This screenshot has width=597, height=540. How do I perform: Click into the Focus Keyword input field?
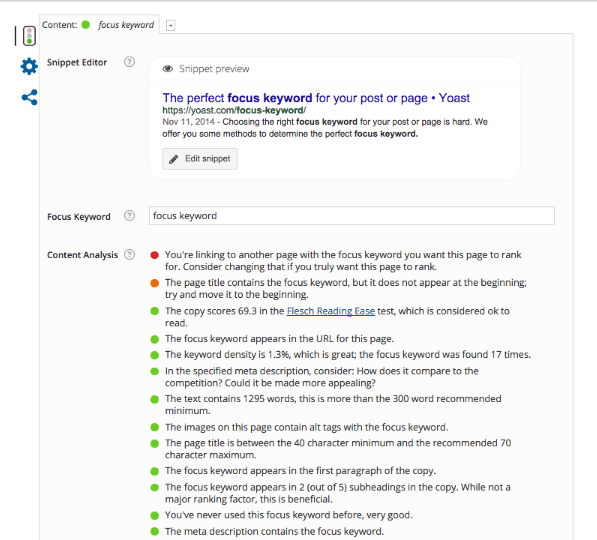click(351, 216)
